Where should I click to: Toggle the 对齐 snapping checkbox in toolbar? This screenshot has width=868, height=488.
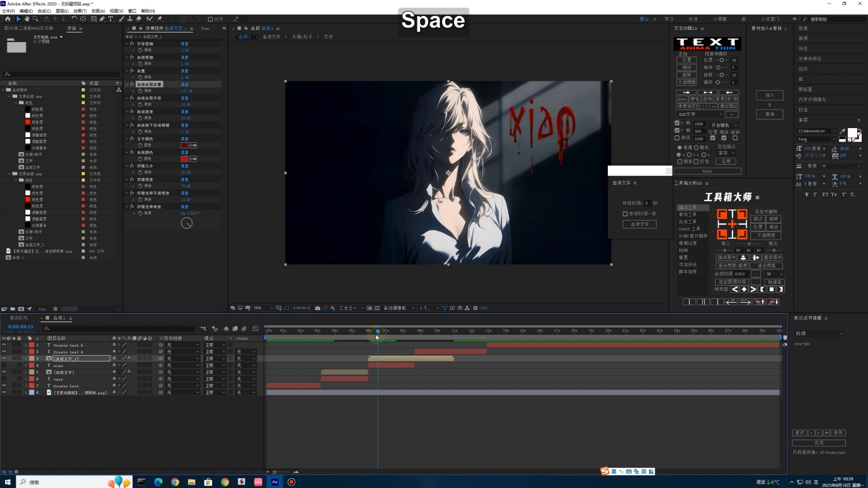tap(210, 19)
